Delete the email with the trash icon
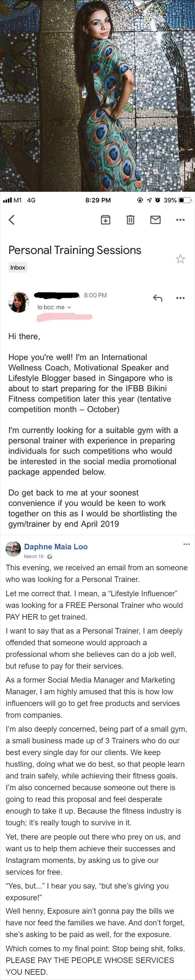The width and height of the screenshot is (195, 980). (130, 220)
